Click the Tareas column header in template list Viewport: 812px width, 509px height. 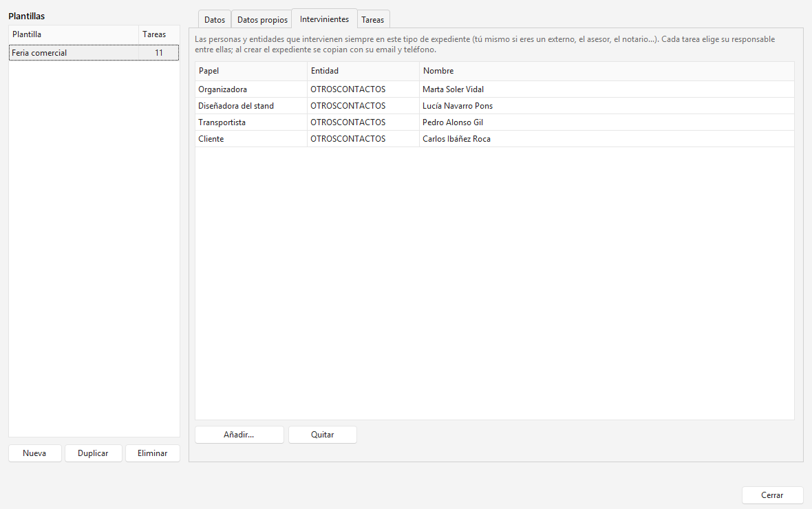tap(159, 34)
